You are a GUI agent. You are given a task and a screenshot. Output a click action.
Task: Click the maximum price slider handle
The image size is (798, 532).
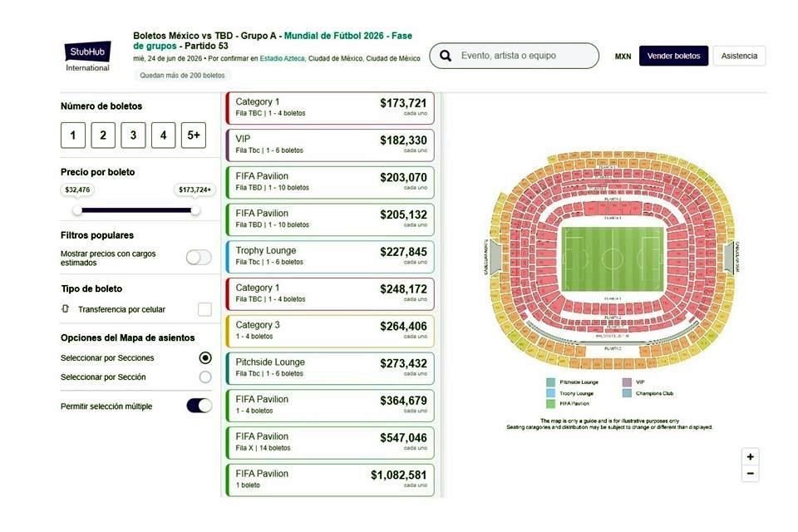[195, 210]
